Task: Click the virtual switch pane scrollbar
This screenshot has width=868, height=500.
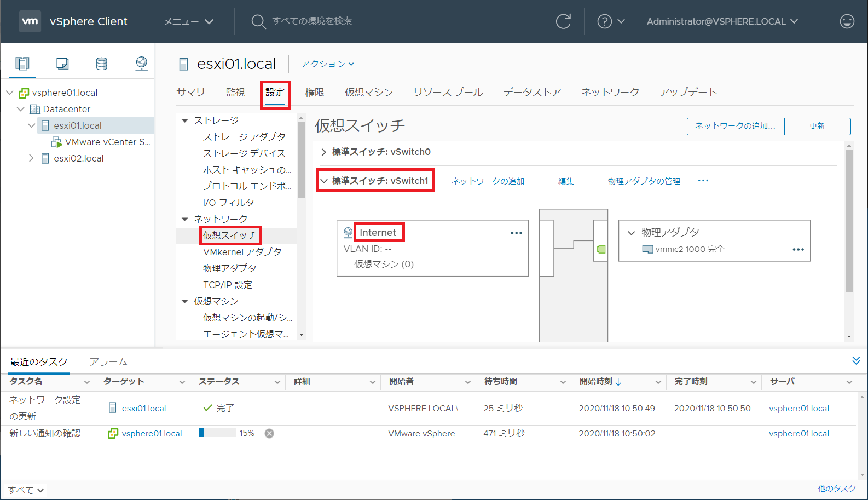Action: pos(849,221)
